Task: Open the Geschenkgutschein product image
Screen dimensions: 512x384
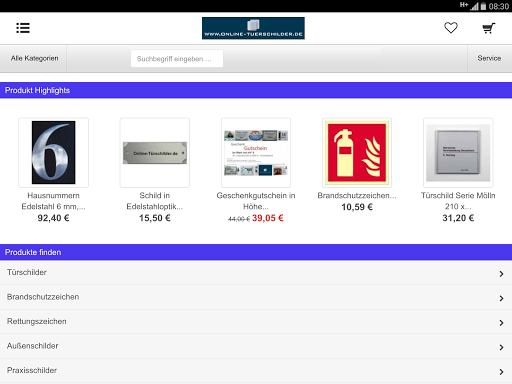Action: click(x=256, y=152)
